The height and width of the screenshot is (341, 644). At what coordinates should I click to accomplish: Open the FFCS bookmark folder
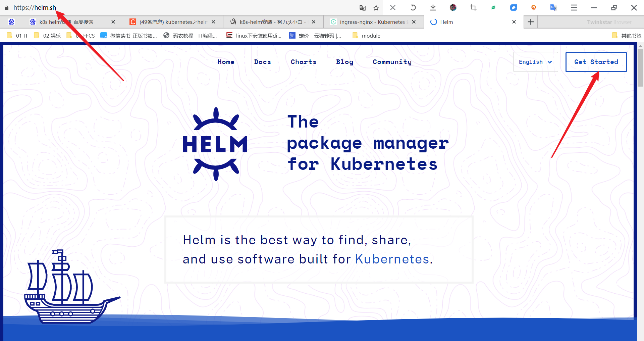click(x=81, y=36)
